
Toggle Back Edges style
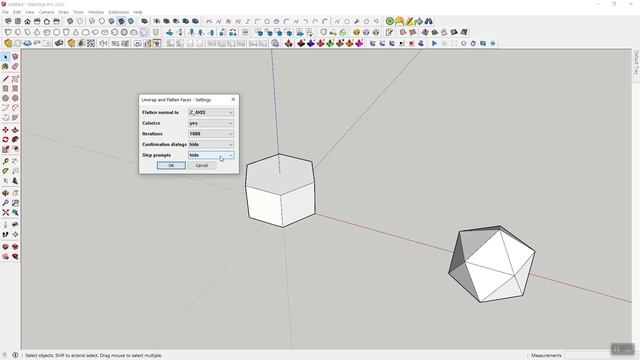(x=80, y=21)
